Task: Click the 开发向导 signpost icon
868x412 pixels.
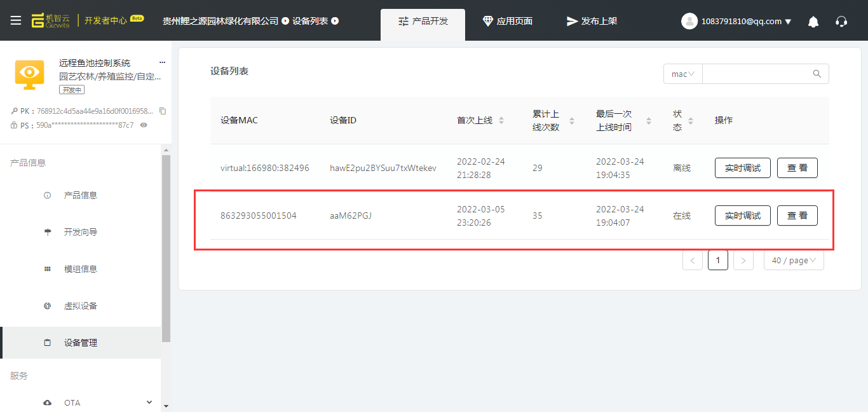Action: [47, 232]
